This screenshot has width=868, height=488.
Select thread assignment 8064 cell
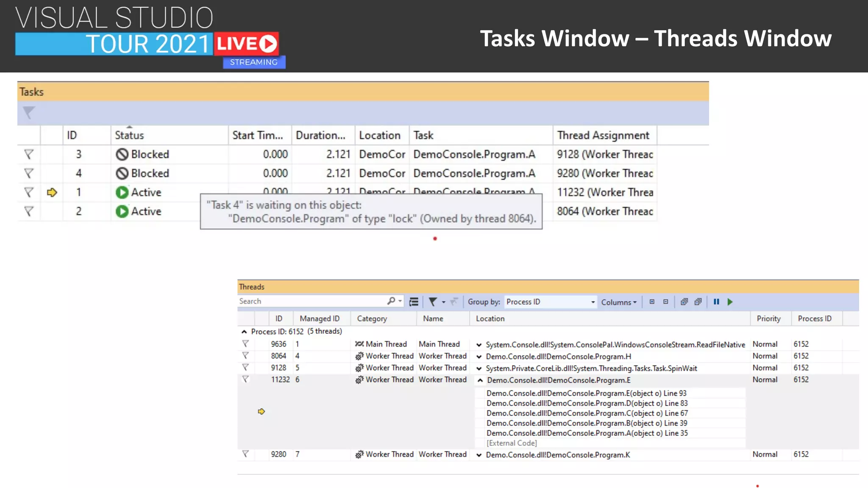point(605,211)
